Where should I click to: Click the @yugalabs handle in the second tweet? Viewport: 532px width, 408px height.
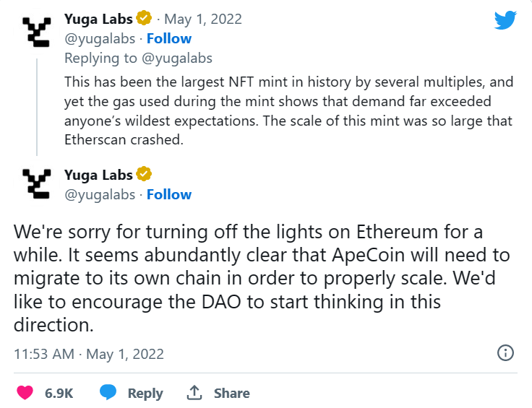coord(101,194)
